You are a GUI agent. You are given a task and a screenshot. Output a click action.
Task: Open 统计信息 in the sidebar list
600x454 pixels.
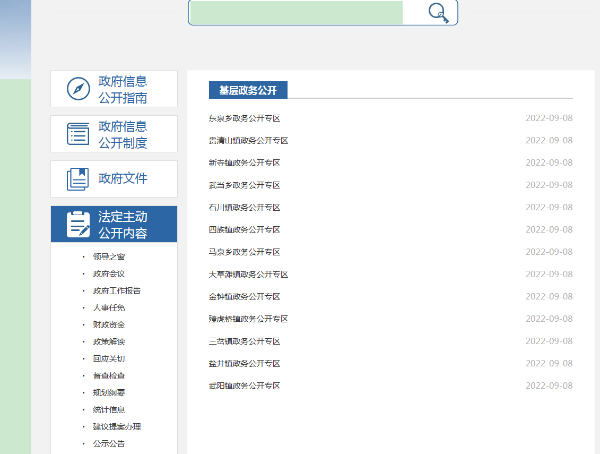[x=109, y=409]
